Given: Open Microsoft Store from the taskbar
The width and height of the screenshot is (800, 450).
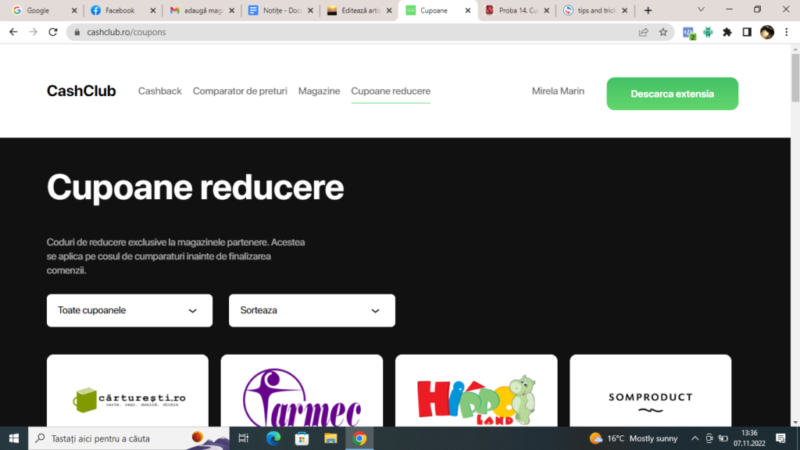Looking at the screenshot, I should 302,438.
